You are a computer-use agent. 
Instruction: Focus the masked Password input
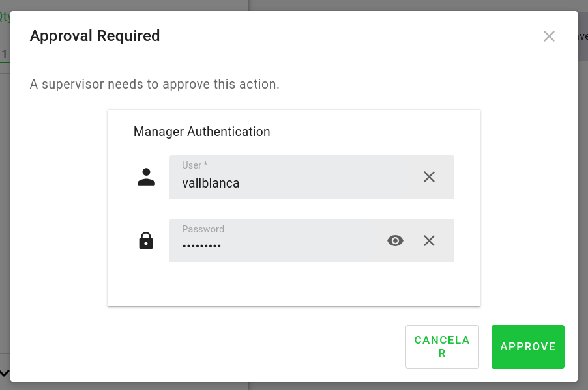[x=274, y=246]
